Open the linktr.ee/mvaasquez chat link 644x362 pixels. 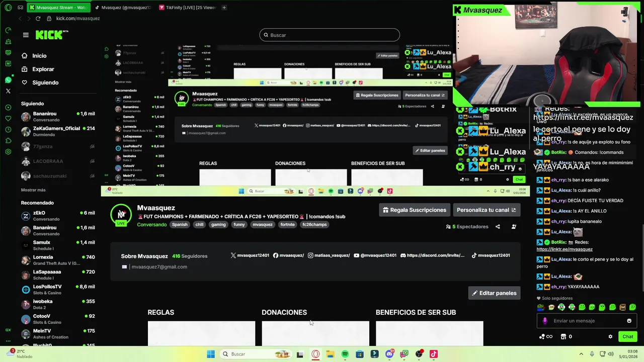(x=565, y=249)
